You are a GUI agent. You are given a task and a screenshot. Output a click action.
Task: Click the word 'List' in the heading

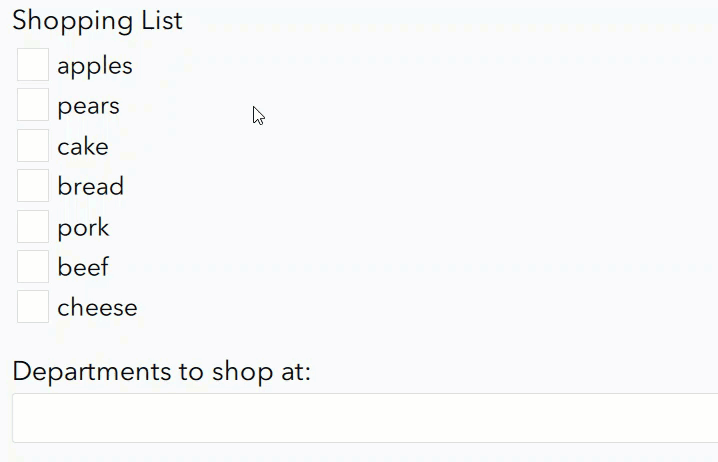point(161,21)
